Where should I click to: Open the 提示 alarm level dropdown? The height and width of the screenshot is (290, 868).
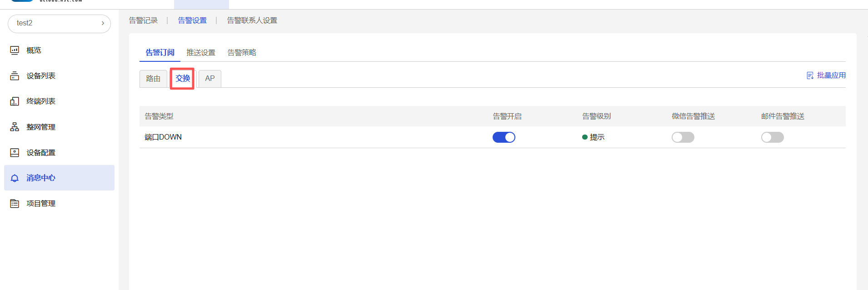(x=594, y=137)
